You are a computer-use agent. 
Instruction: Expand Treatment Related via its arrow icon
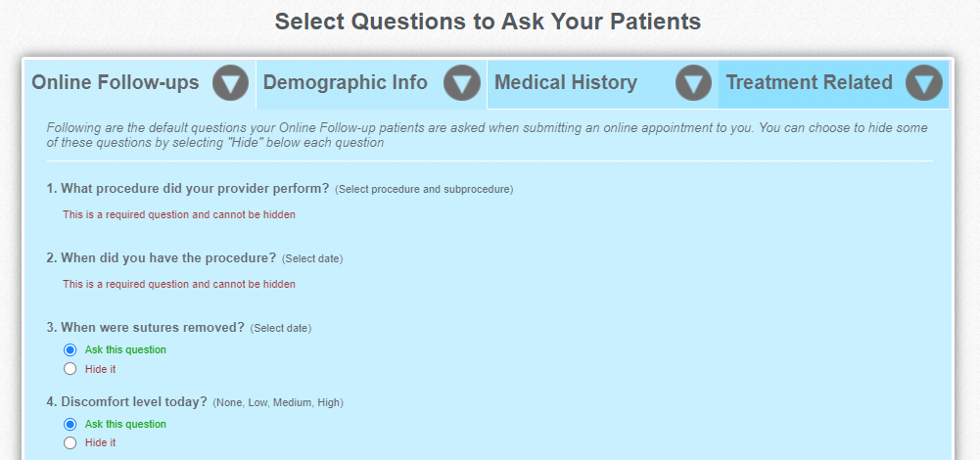click(924, 82)
